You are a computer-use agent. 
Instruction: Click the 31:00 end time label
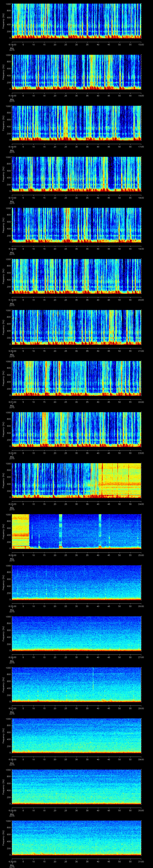tap(141, 861)
